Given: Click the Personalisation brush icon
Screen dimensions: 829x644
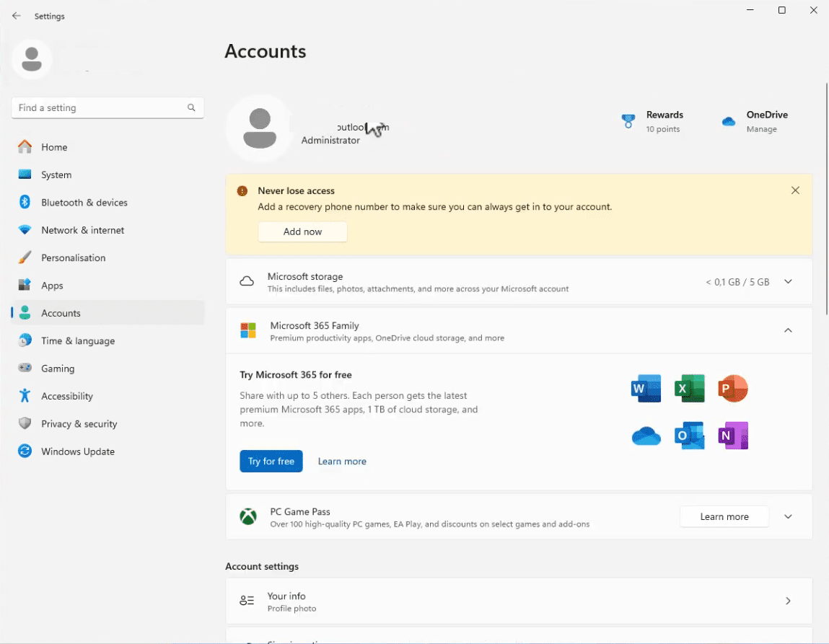Looking at the screenshot, I should pyautogui.click(x=25, y=257).
